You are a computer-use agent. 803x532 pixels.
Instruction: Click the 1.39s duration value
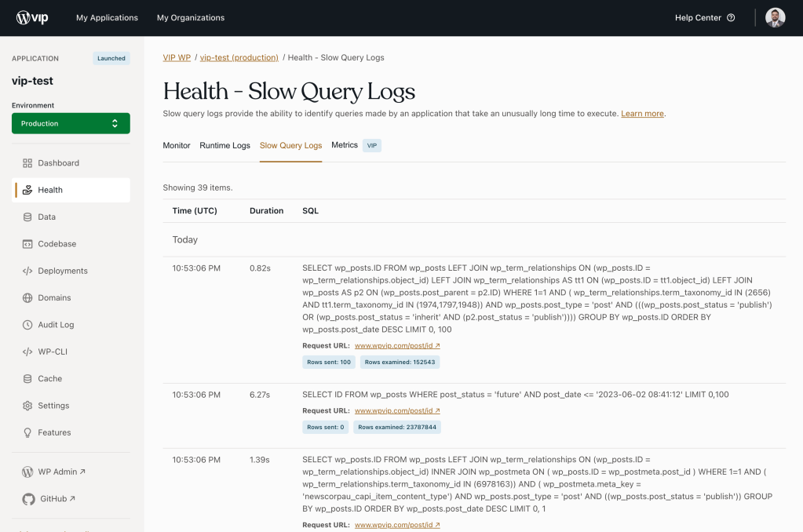coord(260,460)
